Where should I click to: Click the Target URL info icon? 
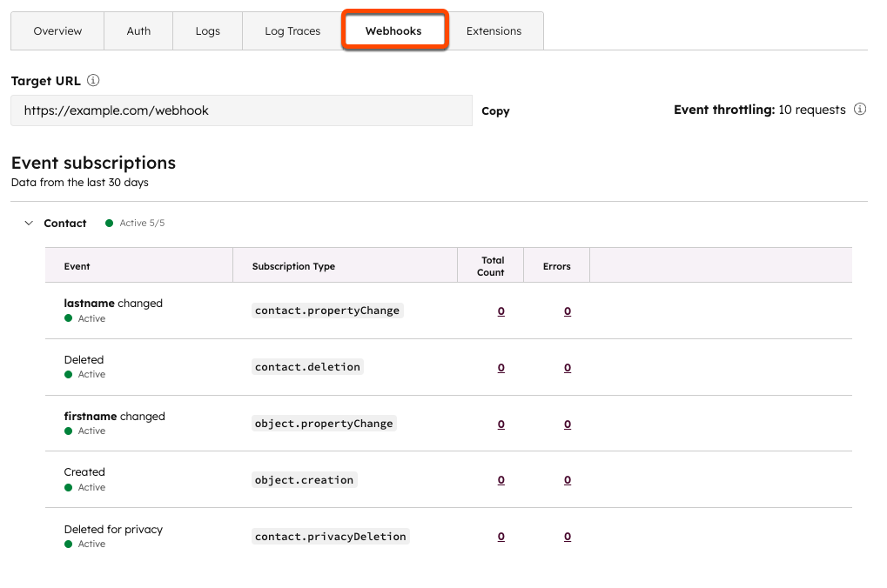(x=93, y=81)
